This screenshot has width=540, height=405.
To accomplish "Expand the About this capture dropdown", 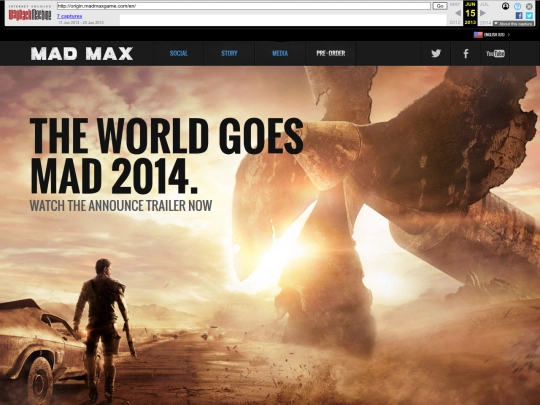I will [513, 24].
